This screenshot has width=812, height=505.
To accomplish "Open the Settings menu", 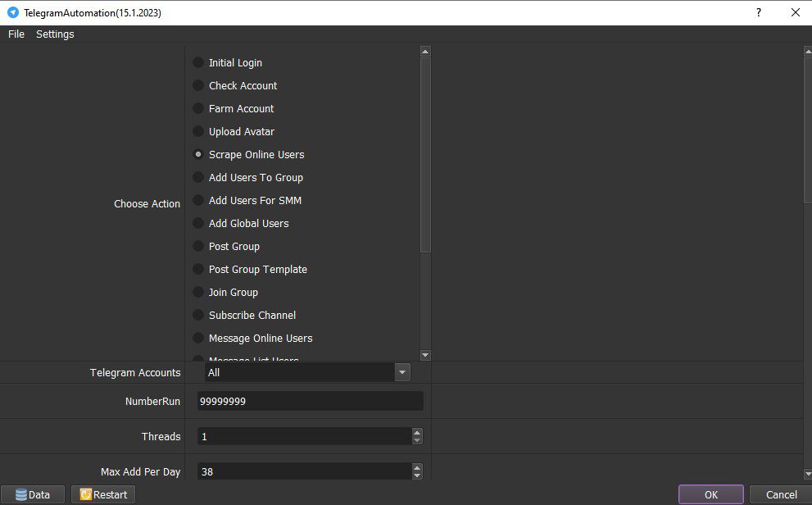I will tap(55, 34).
